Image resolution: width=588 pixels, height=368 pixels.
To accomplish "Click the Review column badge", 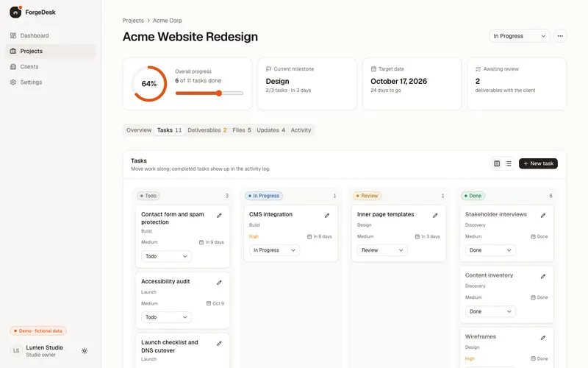I will (367, 196).
